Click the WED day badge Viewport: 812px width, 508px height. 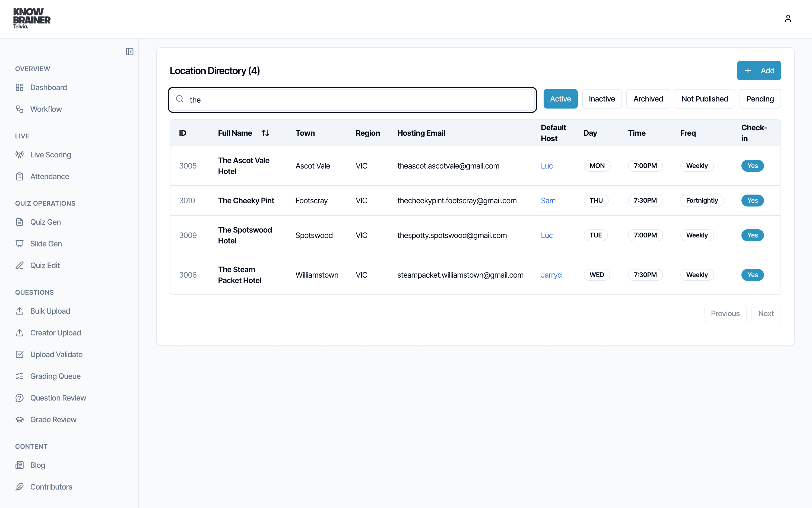click(x=597, y=275)
